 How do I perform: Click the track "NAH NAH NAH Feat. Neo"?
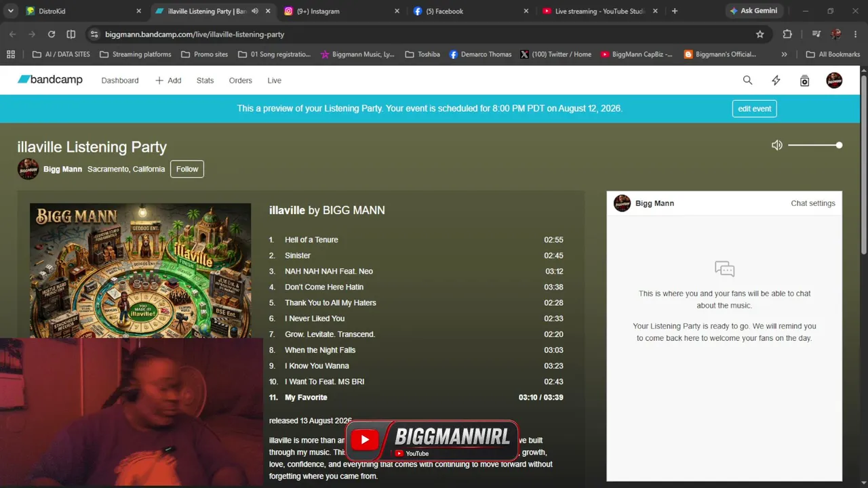click(329, 271)
